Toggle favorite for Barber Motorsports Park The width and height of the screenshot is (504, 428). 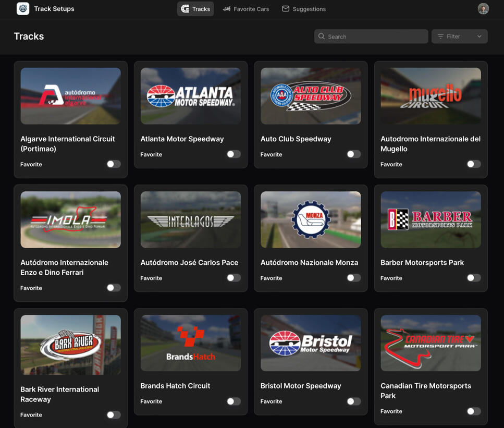474,277
